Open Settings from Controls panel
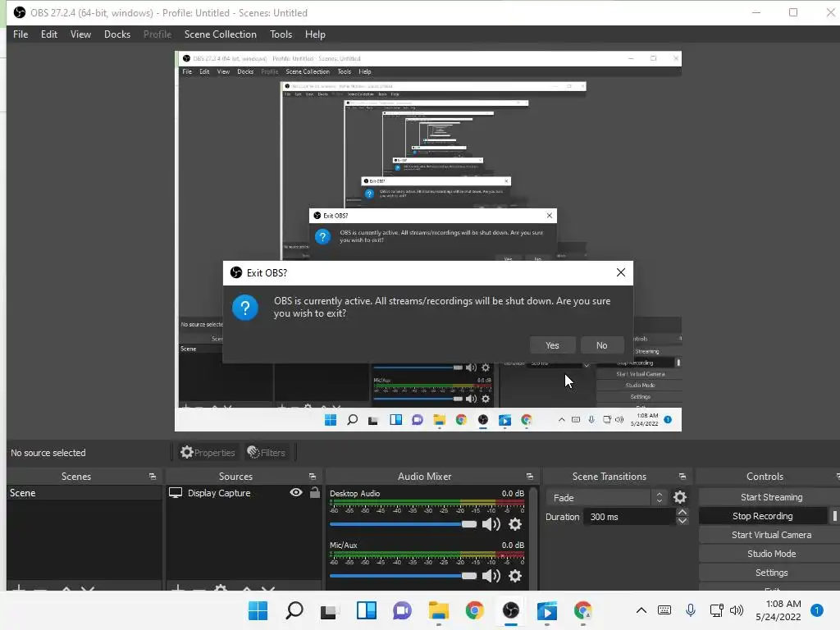 pos(771,573)
